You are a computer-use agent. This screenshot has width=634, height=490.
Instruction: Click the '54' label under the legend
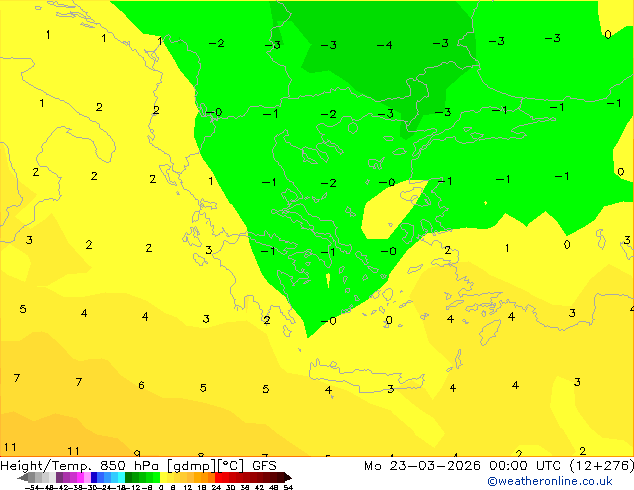(x=288, y=487)
